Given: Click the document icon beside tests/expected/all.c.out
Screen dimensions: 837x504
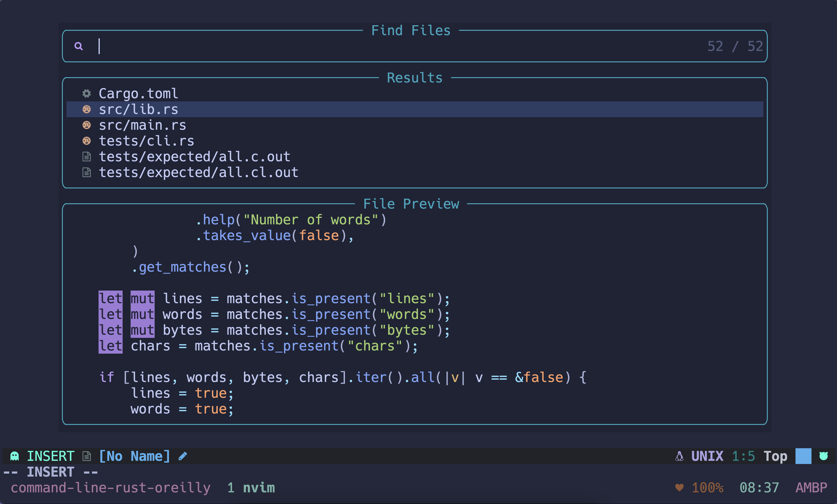Looking at the screenshot, I should point(87,156).
